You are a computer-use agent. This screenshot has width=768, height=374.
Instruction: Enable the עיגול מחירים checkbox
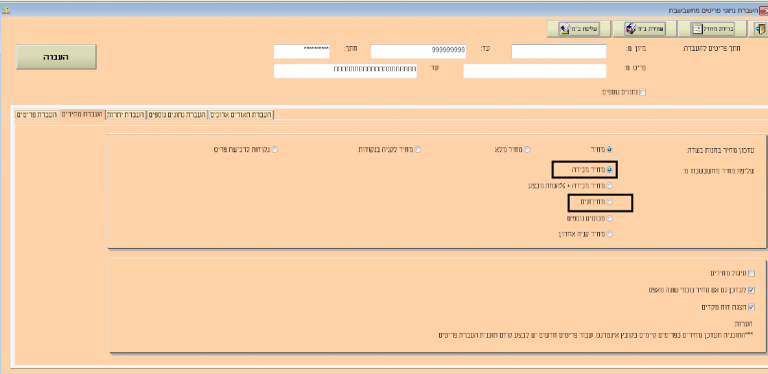(752, 273)
